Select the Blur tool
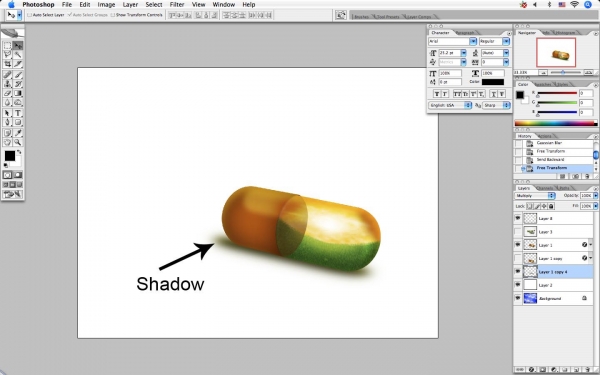This screenshot has height=375, width=600. click(x=7, y=102)
